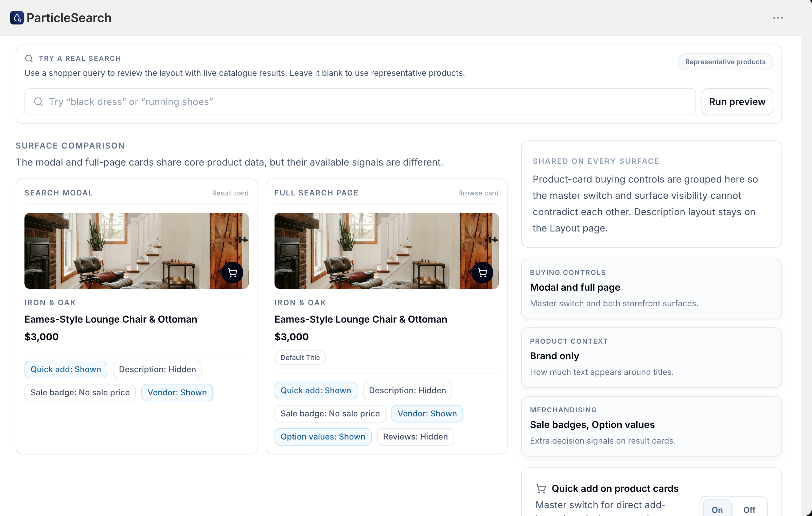The height and width of the screenshot is (516, 812).
Task: Click Vendor: Shown chip in Full Search Page
Action: (x=427, y=414)
